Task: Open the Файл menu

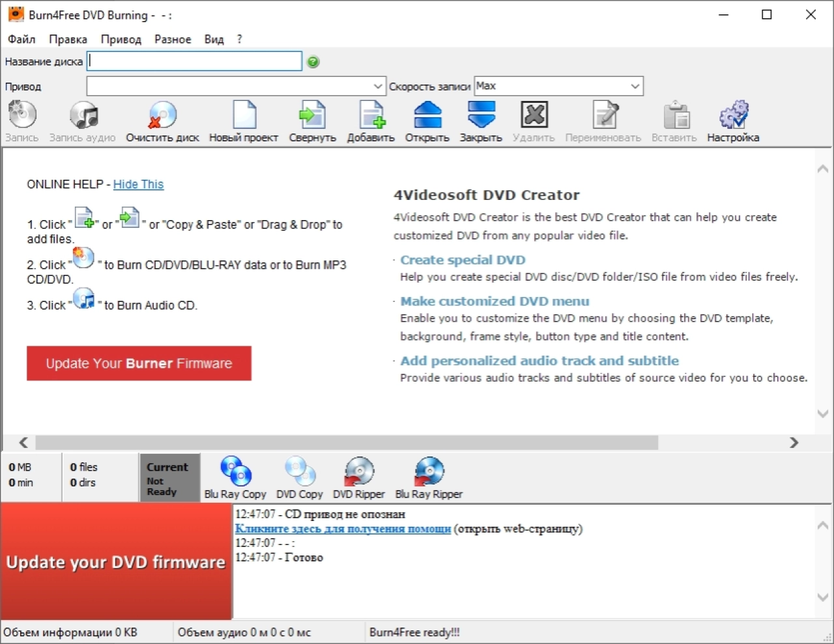Action: point(22,39)
